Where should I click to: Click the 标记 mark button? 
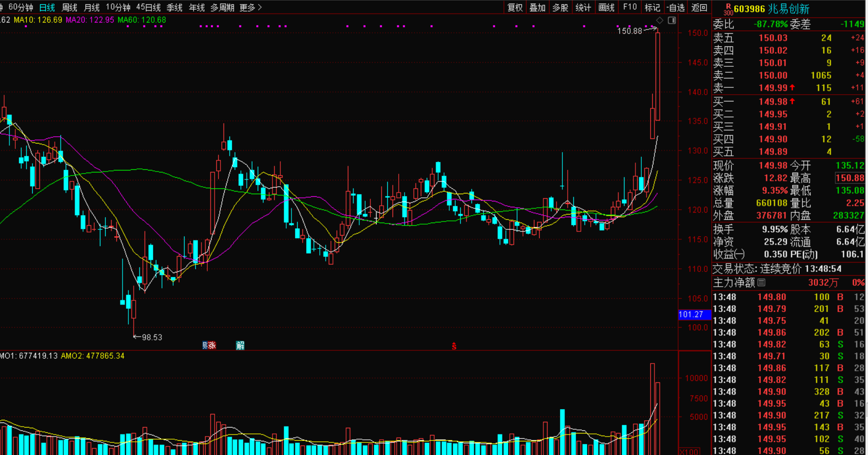(x=652, y=7)
